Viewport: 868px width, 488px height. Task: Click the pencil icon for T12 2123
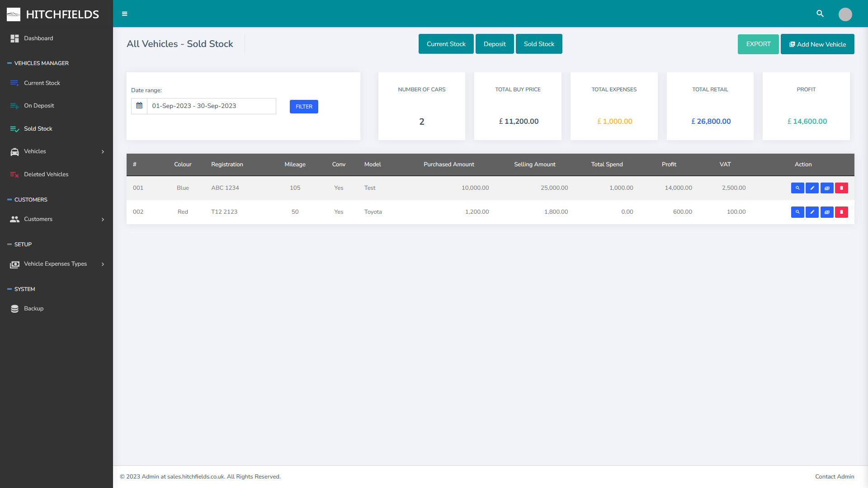tap(812, 212)
